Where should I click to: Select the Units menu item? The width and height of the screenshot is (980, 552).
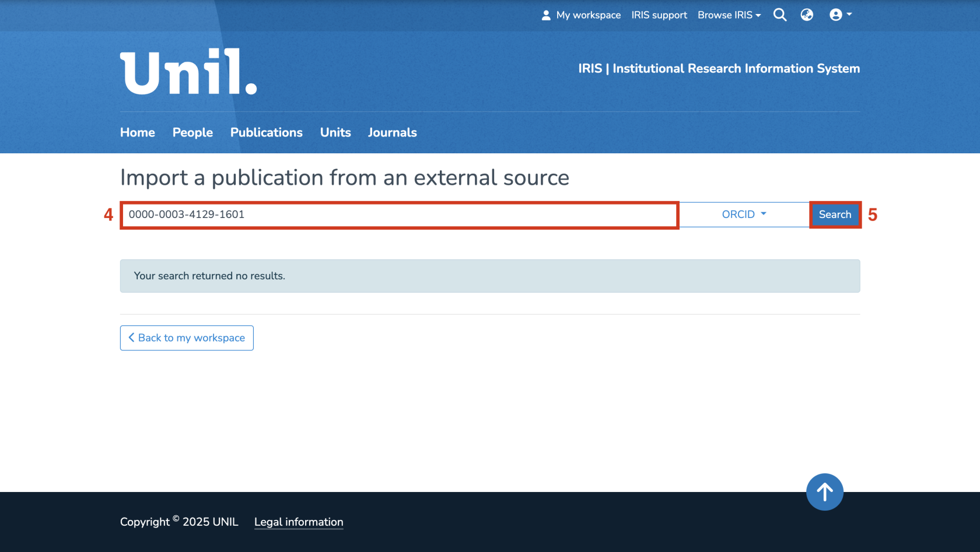point(335,132)
